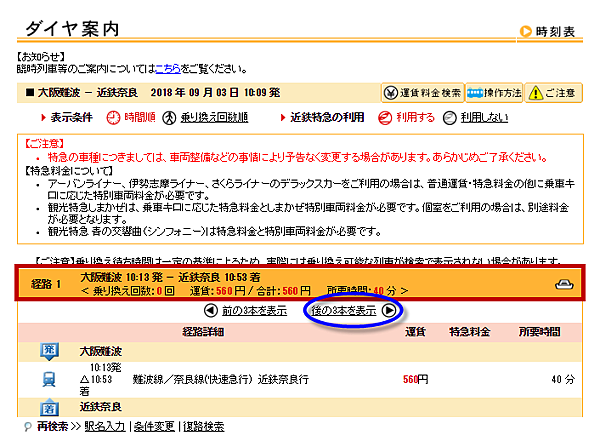This screenshot has height=441, width=600.
Task: Click the magnifier icon beside 再検索
Action: [28, 426]
